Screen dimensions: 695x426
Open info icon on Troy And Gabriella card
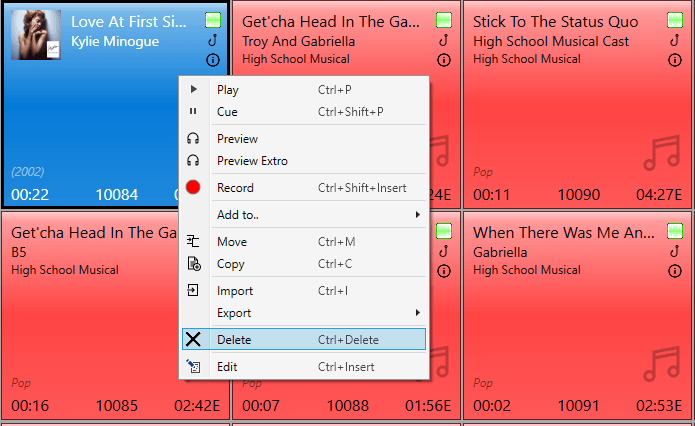(x=444, y=60)
